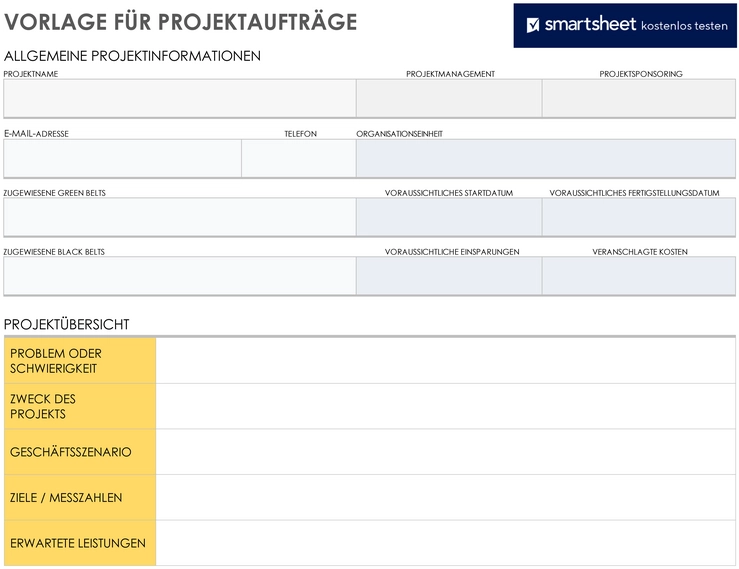Click the empty cell beside Problem oder Schwierigkeit
This screenshot has height=569, width=739.
click(x=445, y=361)
